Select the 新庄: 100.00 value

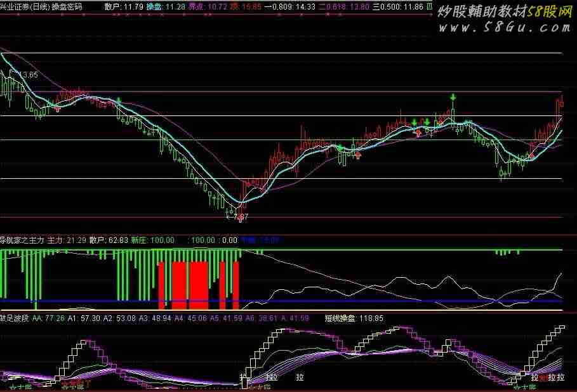coord(153,240)
